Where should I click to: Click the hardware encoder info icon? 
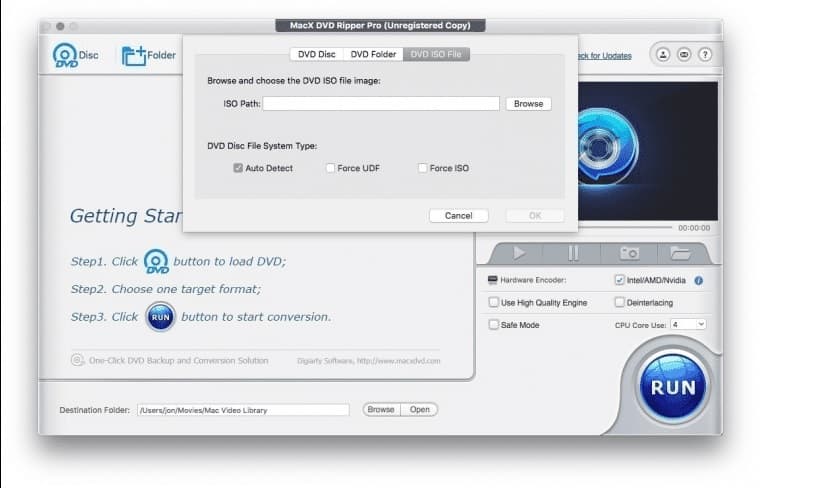[699, 281]
